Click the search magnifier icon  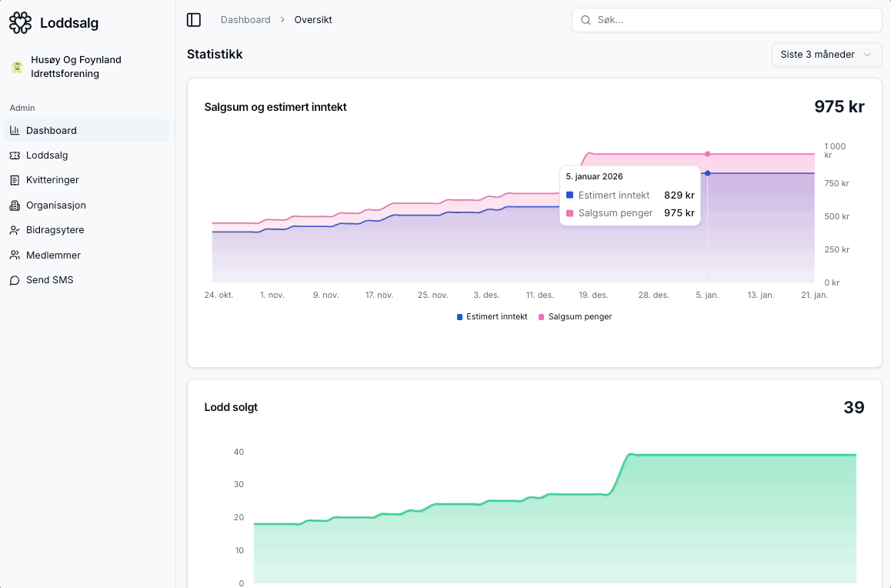pos(586,20)
